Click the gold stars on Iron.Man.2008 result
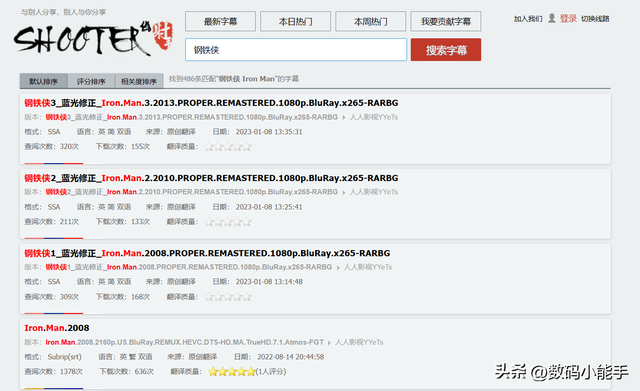The width and height of the screenshot is (640, 391). point(232,371)
